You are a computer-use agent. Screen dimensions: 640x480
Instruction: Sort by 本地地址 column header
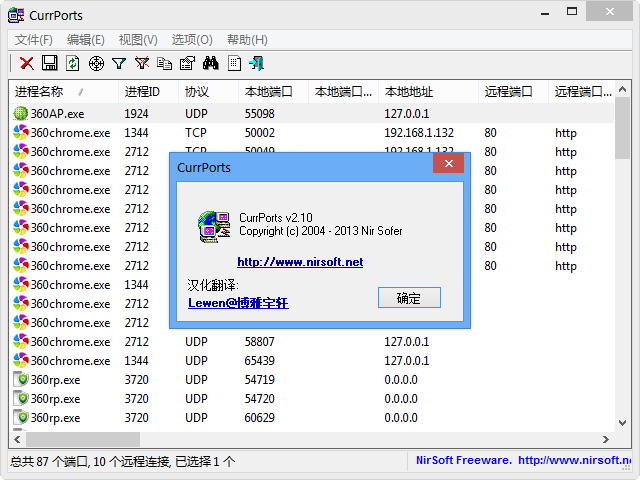408,91
